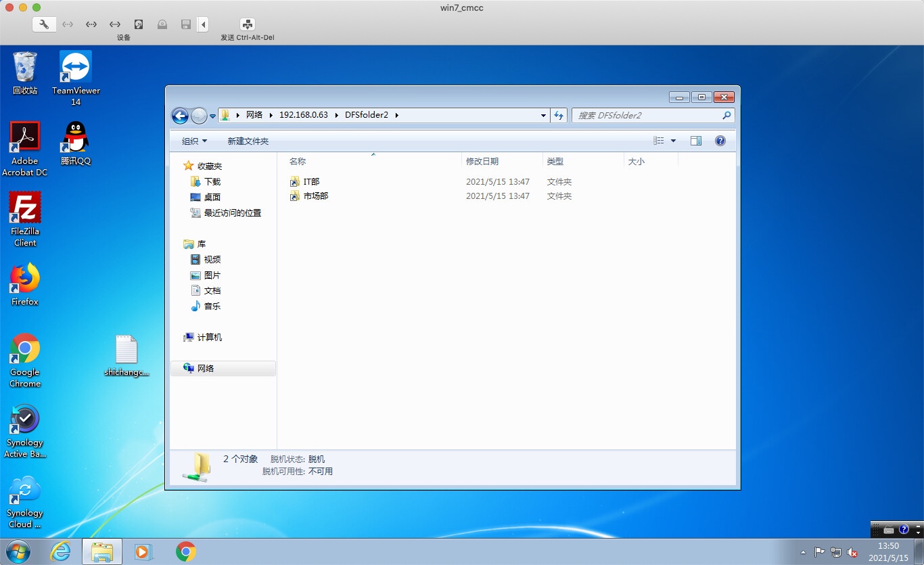This screenshot has height=565, width=924.
Task: Show the preview pane
Action: pyautogui.click(x=696, y=141)
